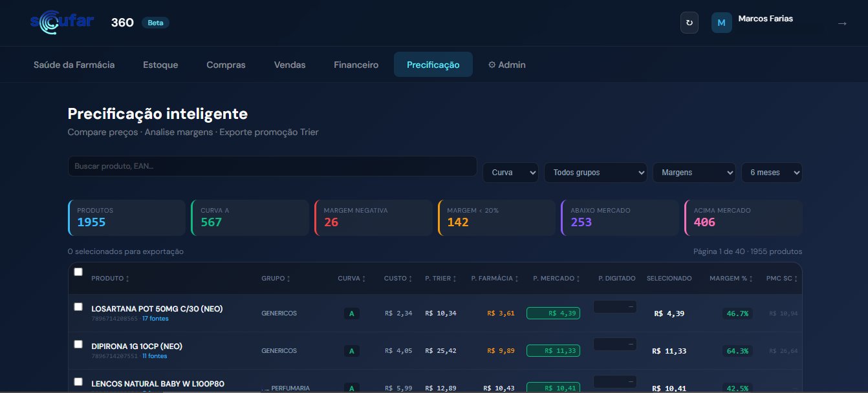Click the Abaixo Mercado 253 card
868x393 pixels.
point(620,218)
